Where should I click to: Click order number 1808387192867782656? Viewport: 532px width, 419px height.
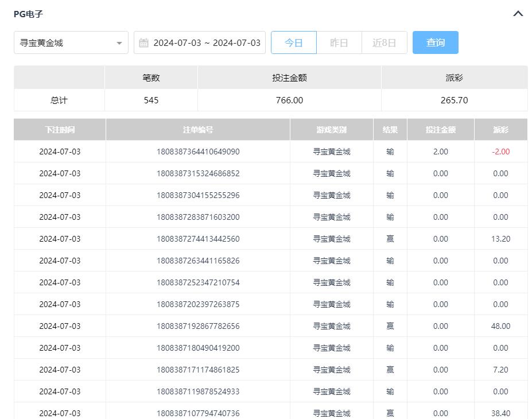coord(198,326)
